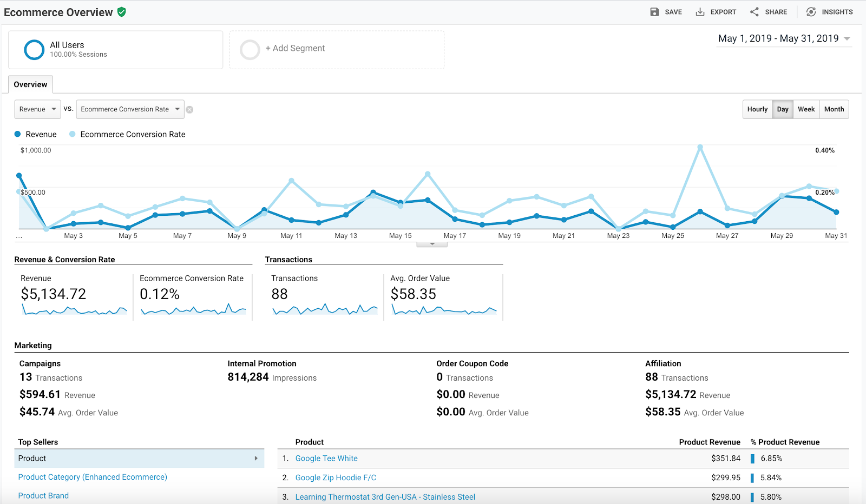Image resolution: width=866 pixels, height=504 pixels.
Task: Expand the Product row arrow in Top Sellers
Action: [256, 458]
